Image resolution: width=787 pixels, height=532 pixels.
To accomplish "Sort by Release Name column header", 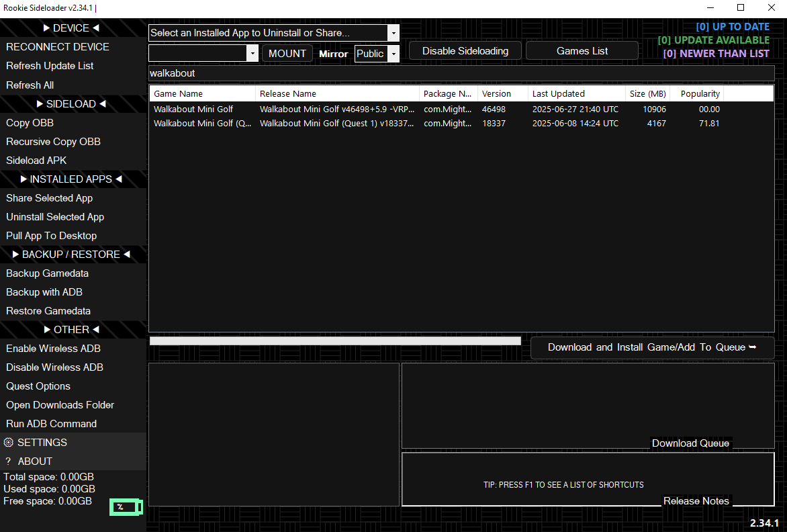I will (337, 94).
